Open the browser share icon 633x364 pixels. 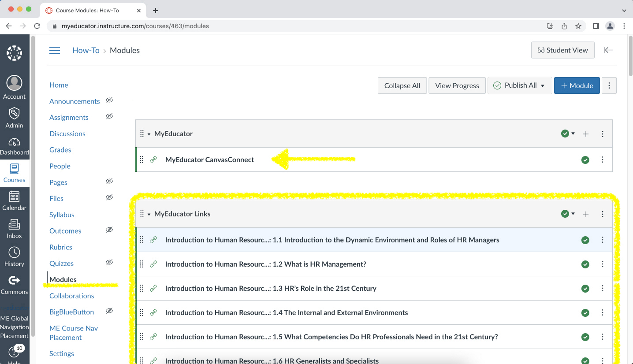coord(564,26)
